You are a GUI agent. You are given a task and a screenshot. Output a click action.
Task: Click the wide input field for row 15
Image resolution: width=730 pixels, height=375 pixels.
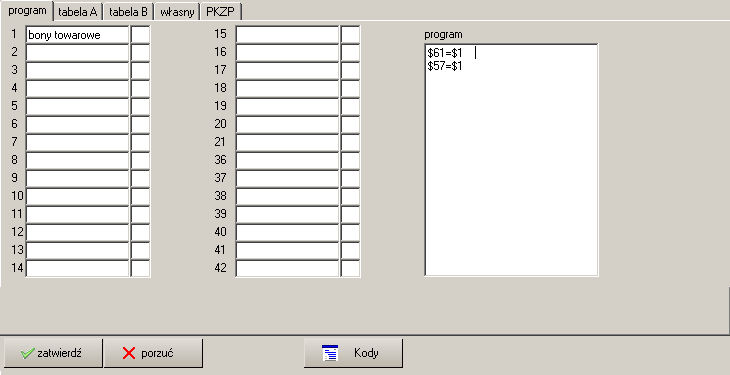pos(287,35)
